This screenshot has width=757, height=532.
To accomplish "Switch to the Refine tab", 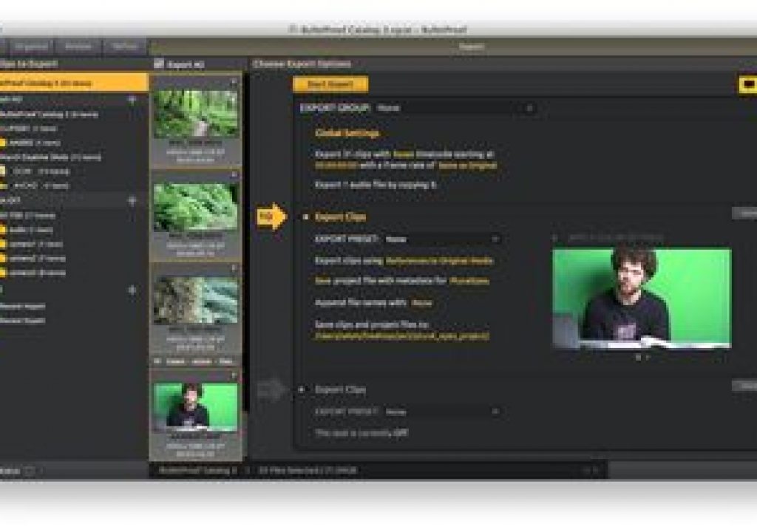I will click(124, 47).
